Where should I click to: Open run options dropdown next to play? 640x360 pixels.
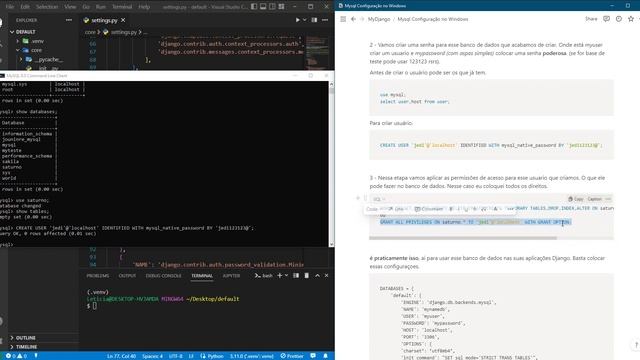point(304,20)
